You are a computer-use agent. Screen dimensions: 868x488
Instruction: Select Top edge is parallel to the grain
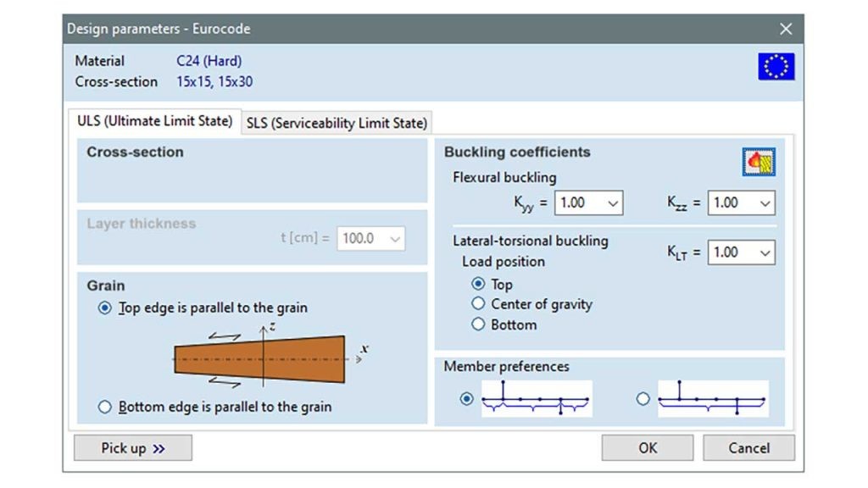point(105,308)
